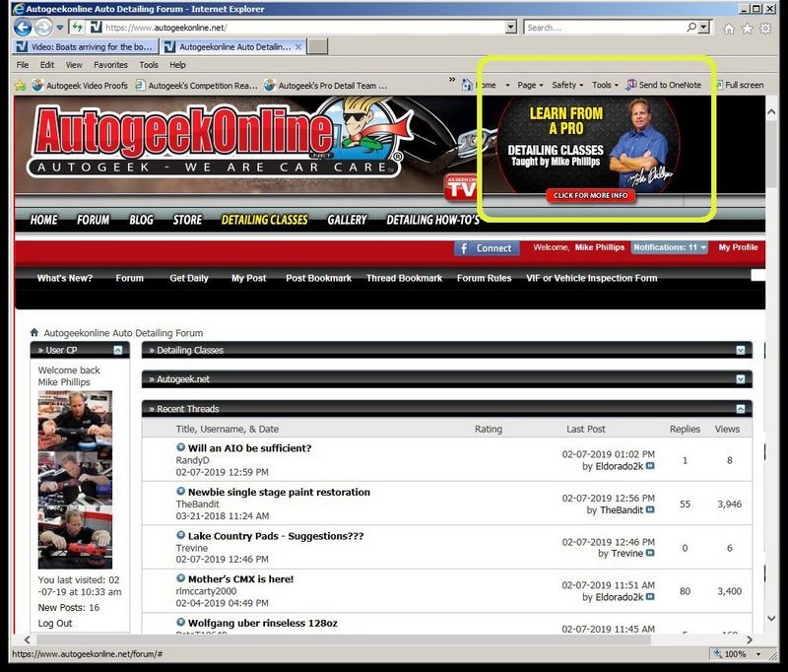Click the Log Out link
The image size is (788, 672).
click(55, 624)
